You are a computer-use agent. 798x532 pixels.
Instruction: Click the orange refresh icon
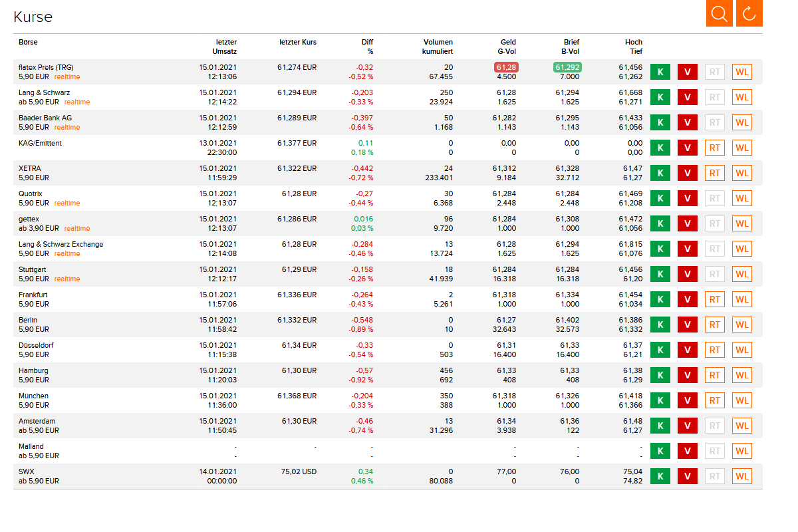point(749,13)
